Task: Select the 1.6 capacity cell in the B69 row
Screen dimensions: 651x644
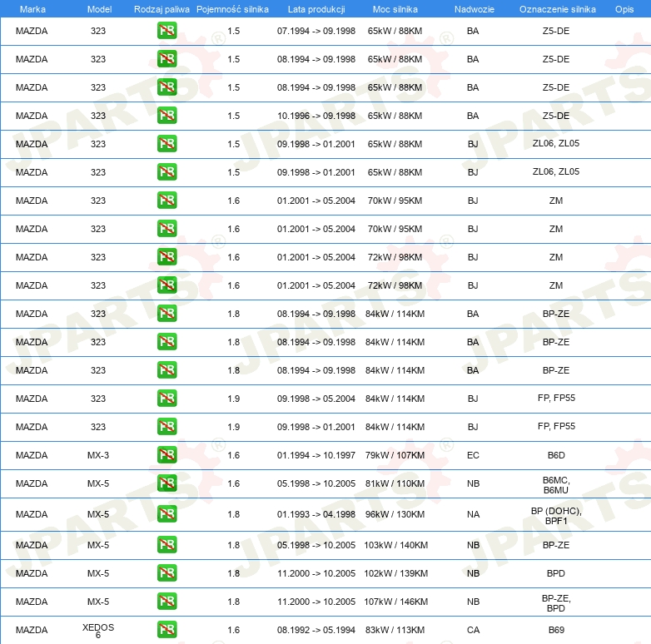Action: pyautogui.click(x=233, y=630)
